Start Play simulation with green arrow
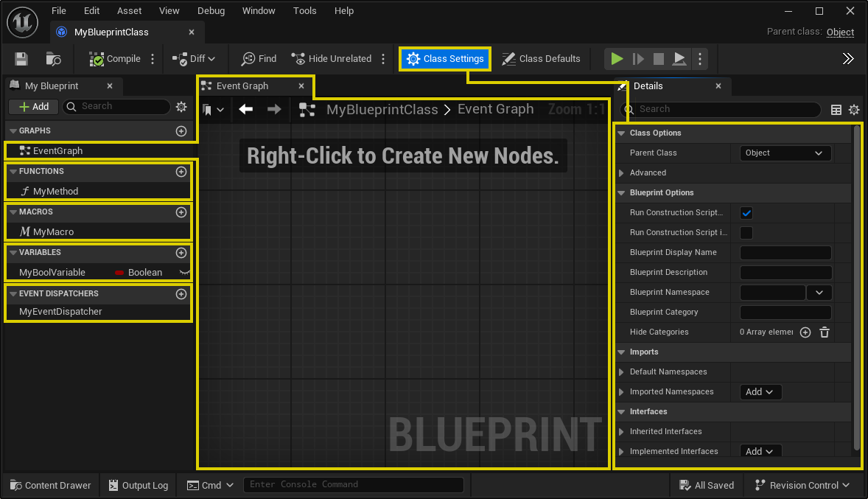Screen dimensions: 868x499 click(617, 59)
